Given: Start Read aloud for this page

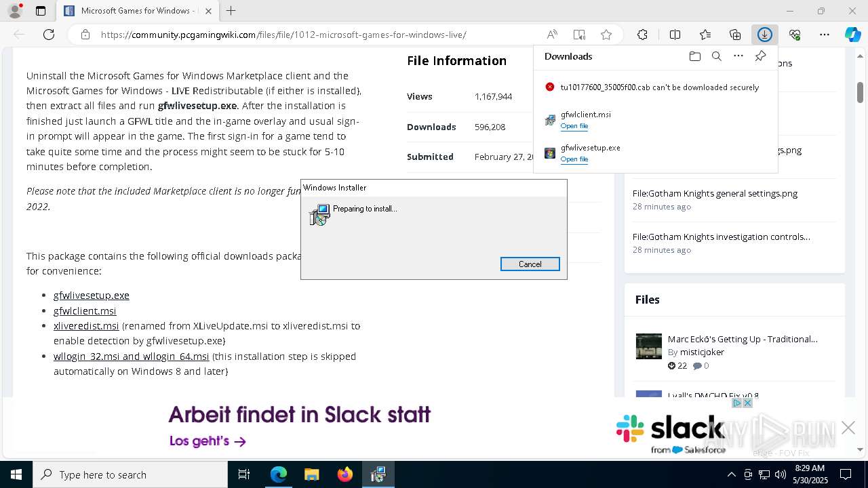Looking at the screenshot, I should (x=552, y=35).
